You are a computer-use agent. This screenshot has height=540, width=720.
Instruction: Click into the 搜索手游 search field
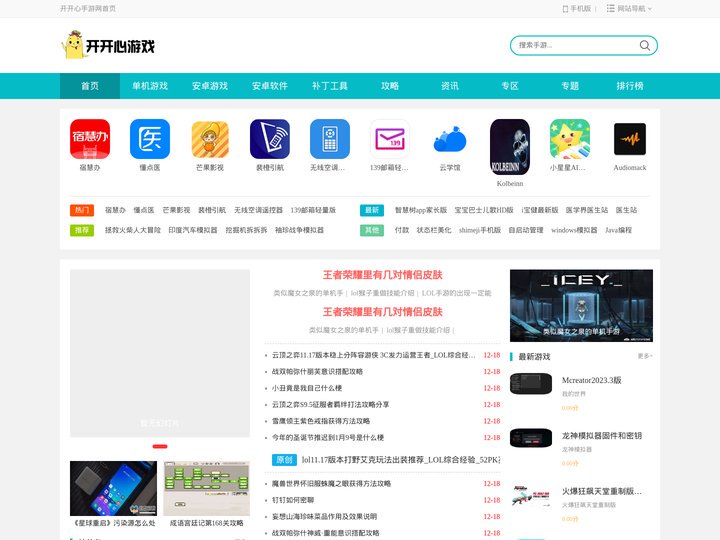[x=576, y=45]
